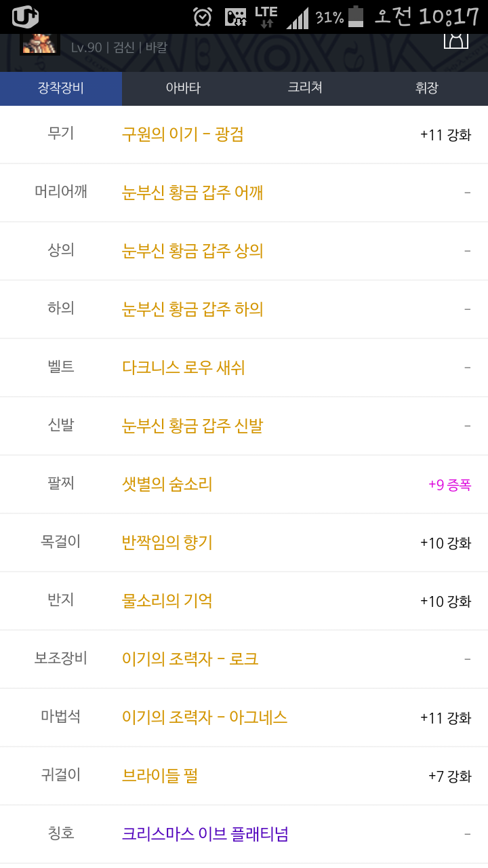Viewport: 488px width, 868px height.
Task: Tap the character avatar thumbnail
Action: (x=39, y=43)
